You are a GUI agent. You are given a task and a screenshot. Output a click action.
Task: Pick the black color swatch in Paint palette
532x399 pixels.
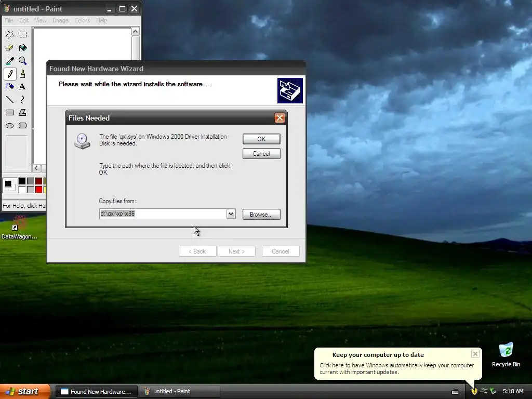[22, 181]
